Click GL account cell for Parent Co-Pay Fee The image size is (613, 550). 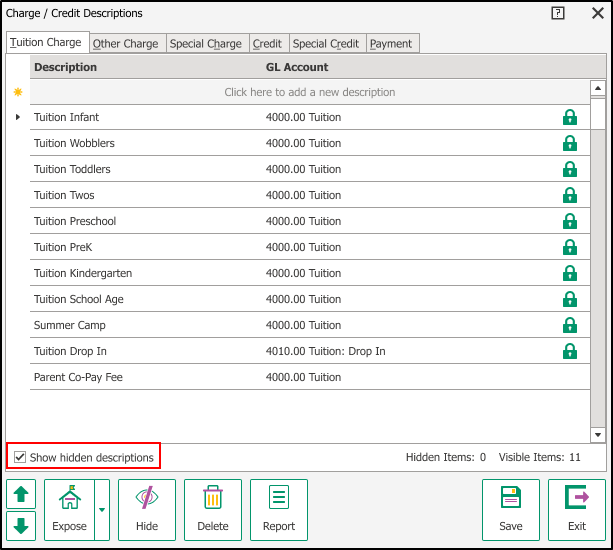point(303,377)
